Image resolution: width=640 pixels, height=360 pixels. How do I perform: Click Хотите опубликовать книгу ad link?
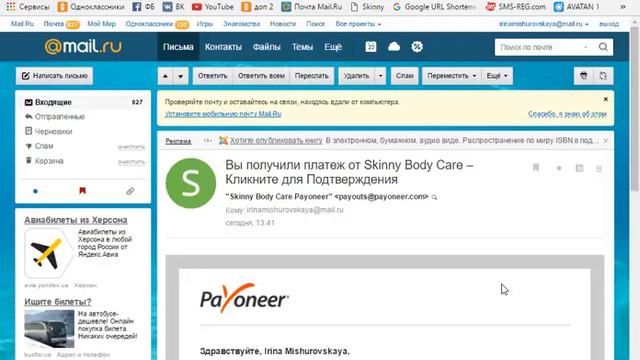(276, 140)
